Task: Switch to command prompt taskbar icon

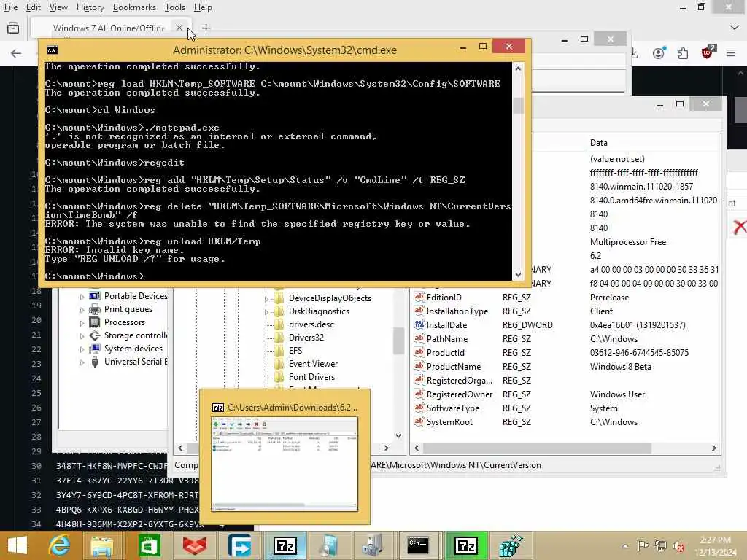Action: (418, 545)
